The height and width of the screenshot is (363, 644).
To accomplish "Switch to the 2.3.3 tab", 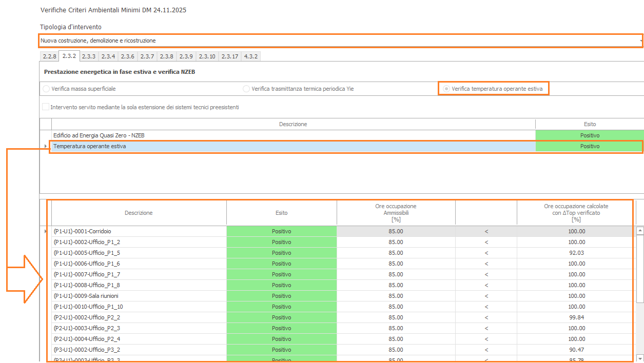I will (88, 56).
